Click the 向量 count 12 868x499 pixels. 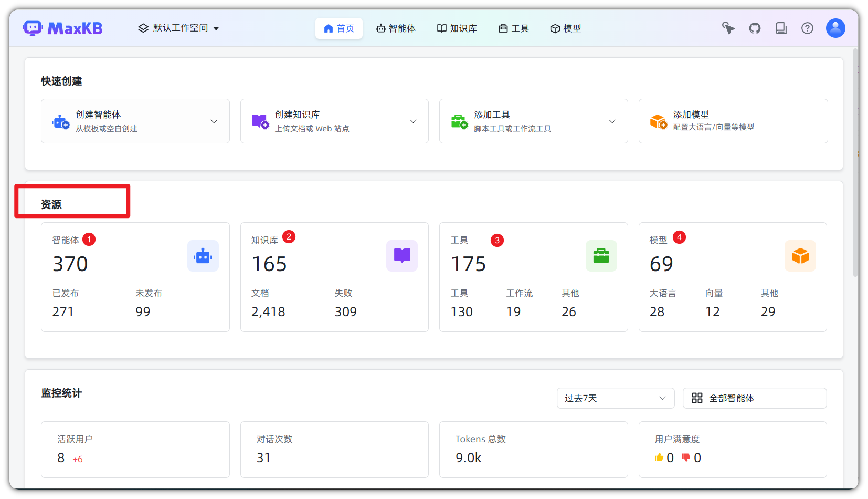[x=713, y=312]
